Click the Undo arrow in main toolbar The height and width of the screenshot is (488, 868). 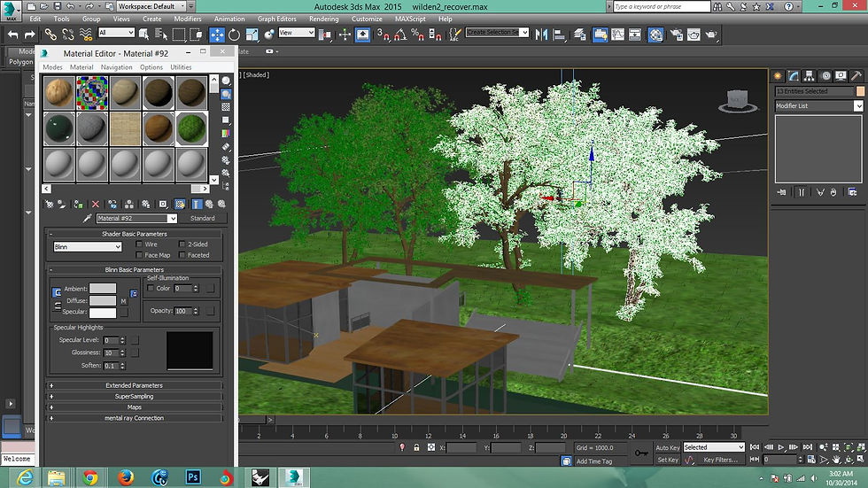point(12,35)
